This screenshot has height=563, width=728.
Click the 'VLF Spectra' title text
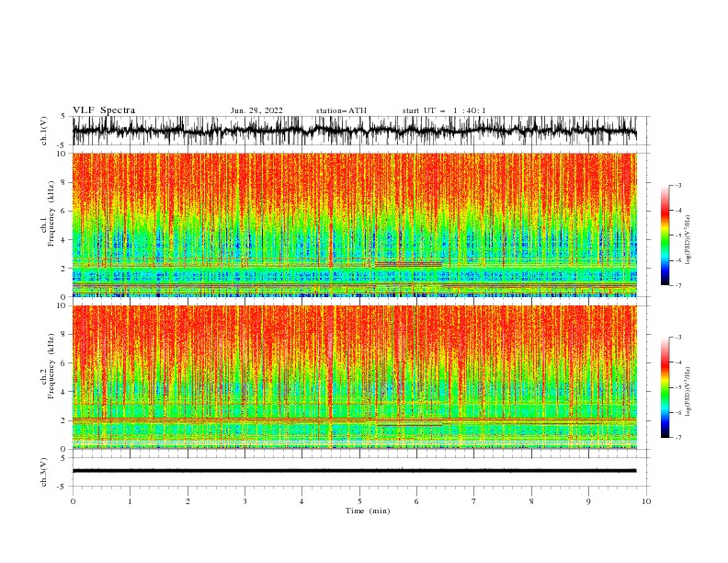(x=104, y=110)
